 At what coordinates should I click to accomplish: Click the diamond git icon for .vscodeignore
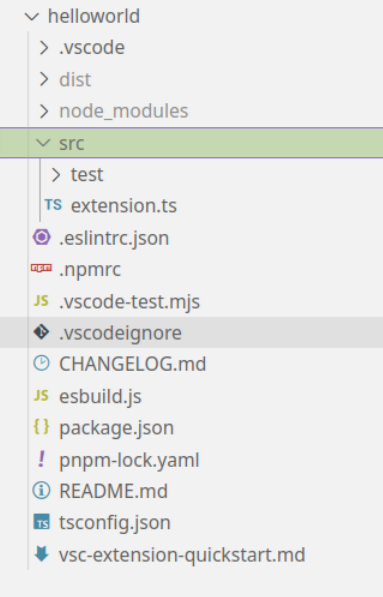click(x=41, y=332)
